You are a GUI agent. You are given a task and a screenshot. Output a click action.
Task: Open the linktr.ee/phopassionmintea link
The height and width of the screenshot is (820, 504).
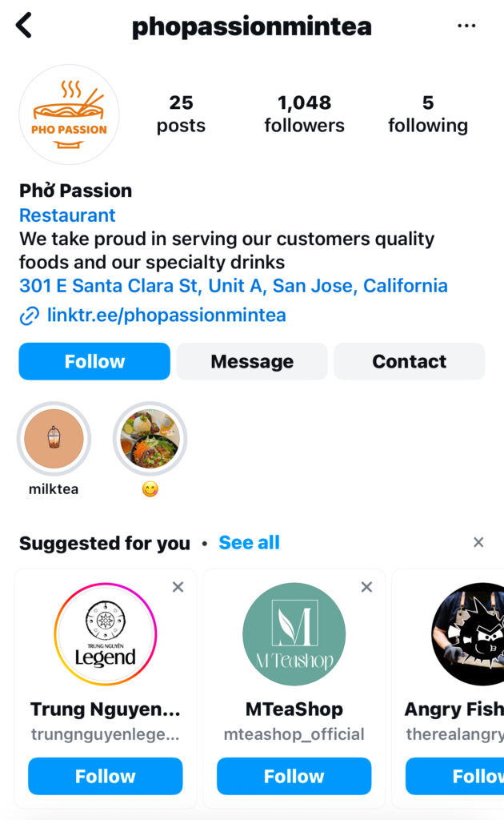[166, 316]
